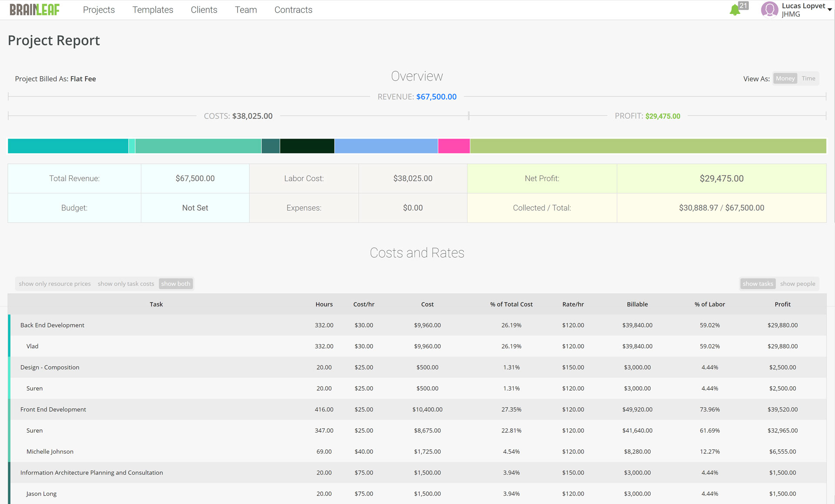This screenshot has height=504, width=835.
Task: Switch the view to Time
Action: 808,78
